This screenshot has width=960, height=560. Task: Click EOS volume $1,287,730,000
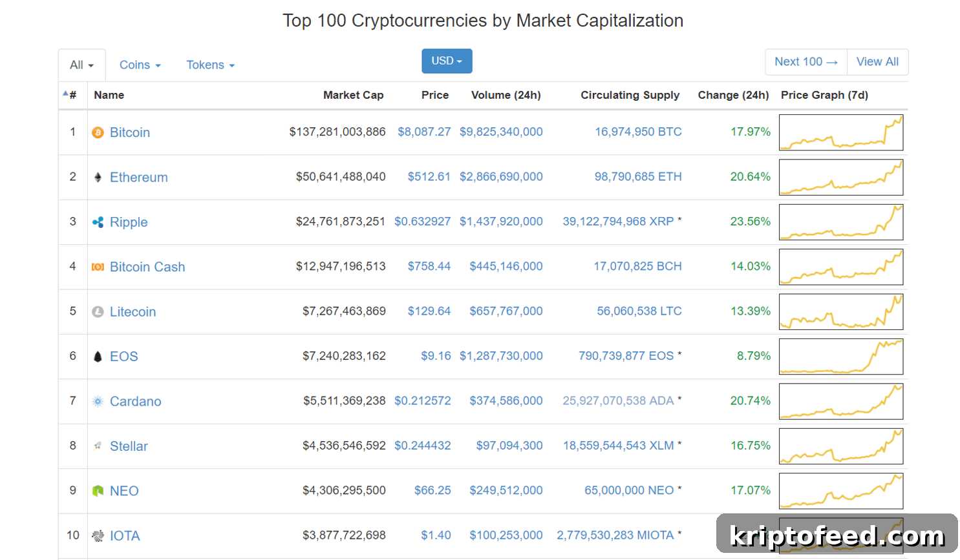pos(501,356)
